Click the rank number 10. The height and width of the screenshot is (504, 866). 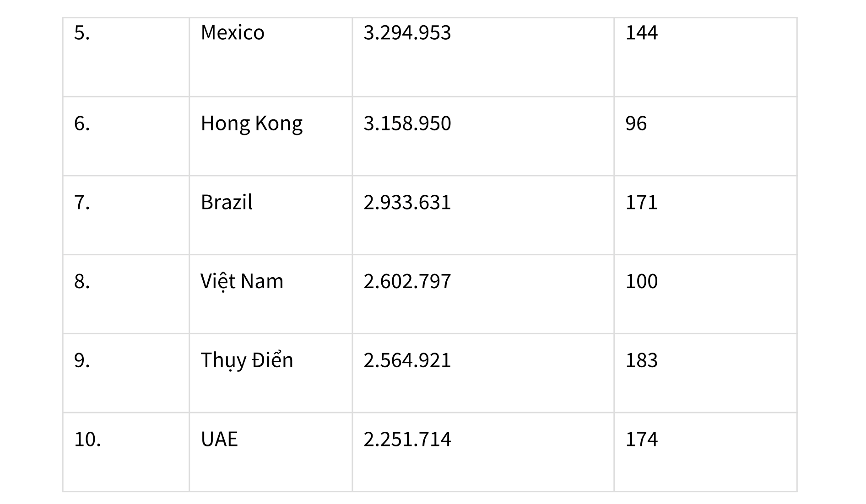click(87, 440)
